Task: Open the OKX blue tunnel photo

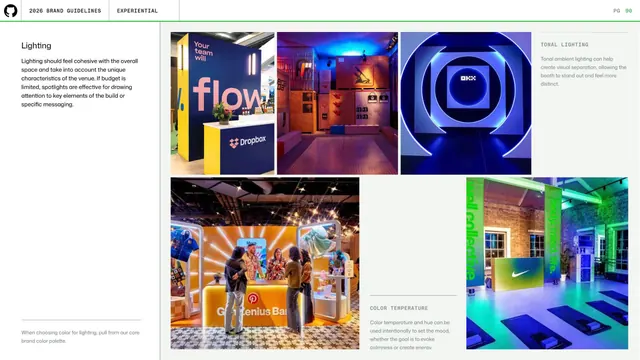Action: click(x=466, y=103)
